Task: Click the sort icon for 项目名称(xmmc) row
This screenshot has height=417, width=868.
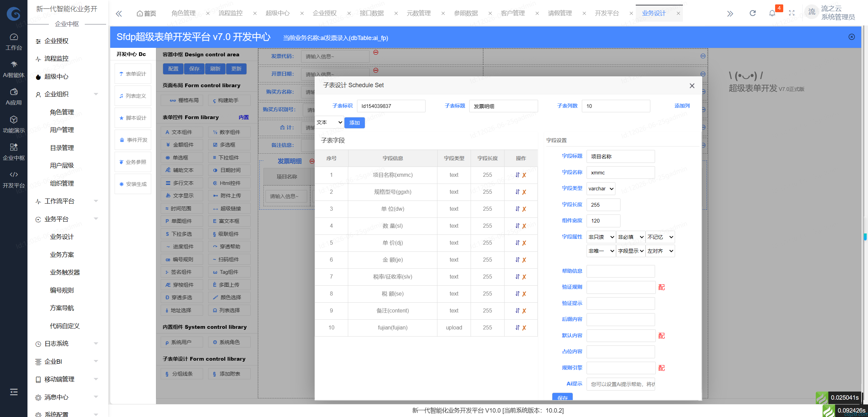Action: pyautogui.click(x=517, y=175)
